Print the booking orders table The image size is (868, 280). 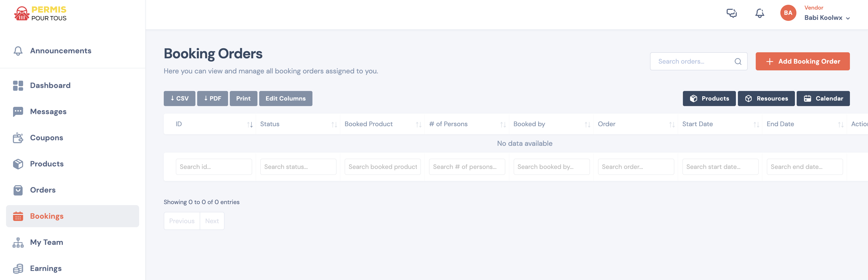243,99
